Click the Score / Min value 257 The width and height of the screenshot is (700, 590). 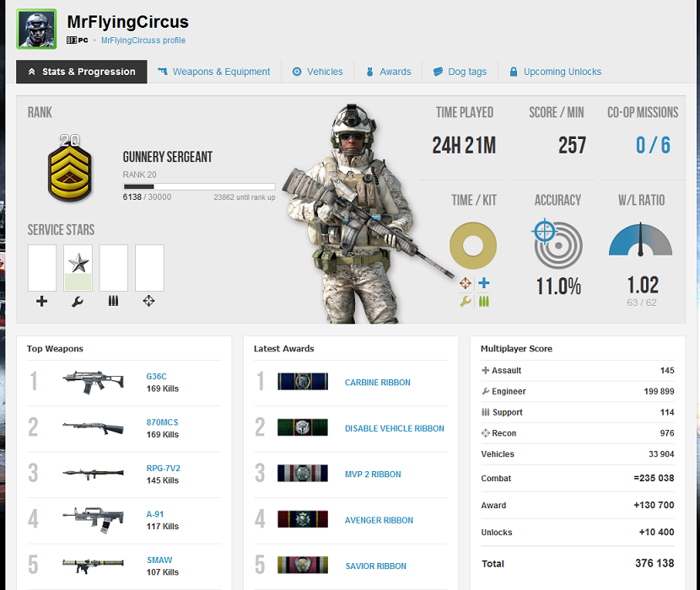572,146
